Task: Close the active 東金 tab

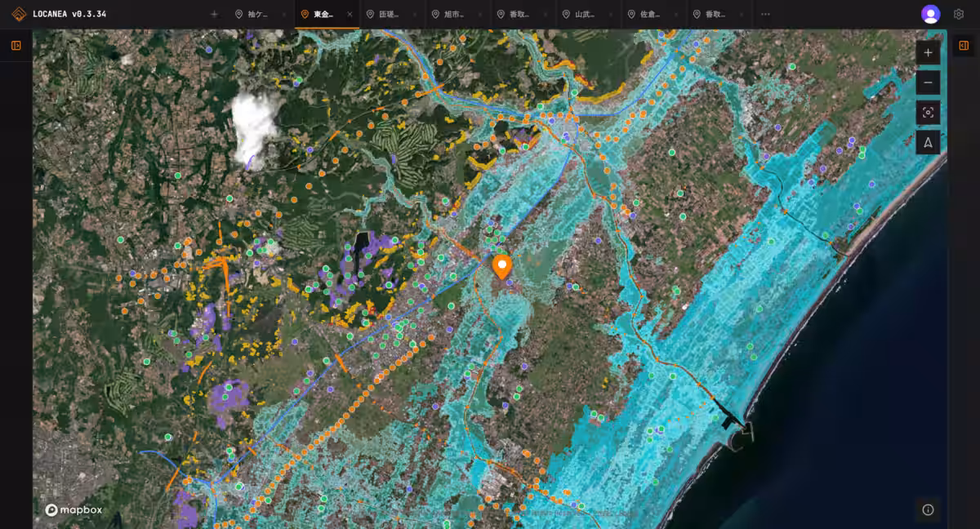Action: point(350,14)
